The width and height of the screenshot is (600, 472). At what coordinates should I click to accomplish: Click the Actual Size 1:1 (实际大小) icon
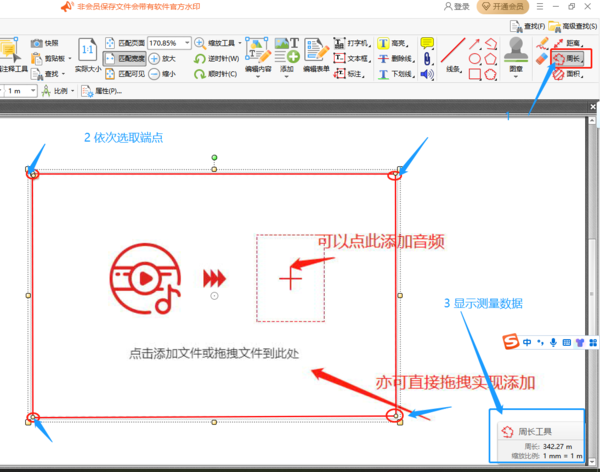[x=88, y=50]
